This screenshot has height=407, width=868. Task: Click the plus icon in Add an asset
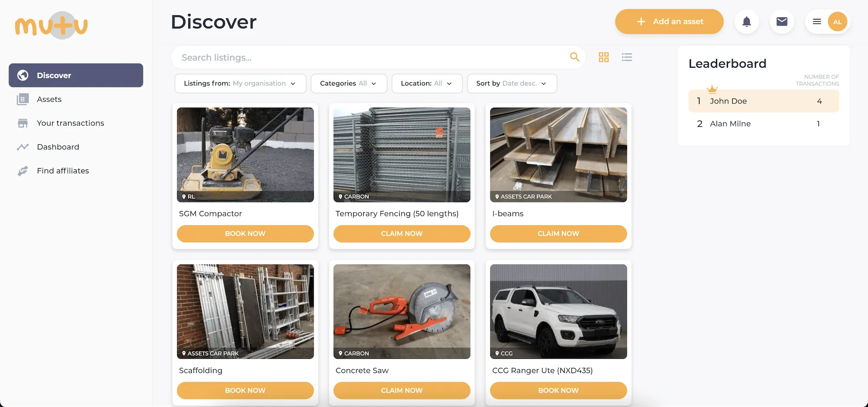tap(641, 21)
